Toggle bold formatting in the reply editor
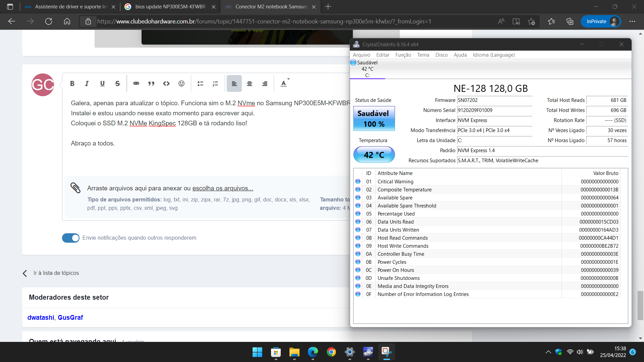The width and height of the screenshot is (644, 362). tap(72, 83)
